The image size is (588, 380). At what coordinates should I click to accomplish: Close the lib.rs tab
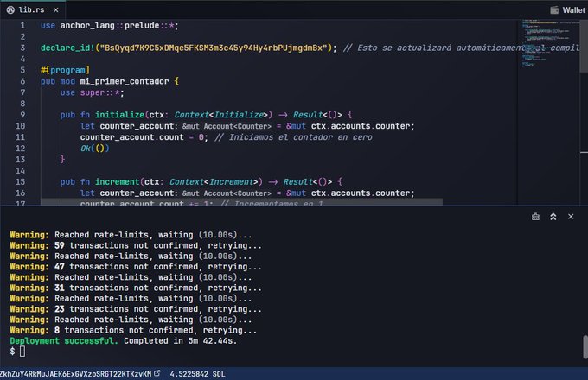coord(56,10)
